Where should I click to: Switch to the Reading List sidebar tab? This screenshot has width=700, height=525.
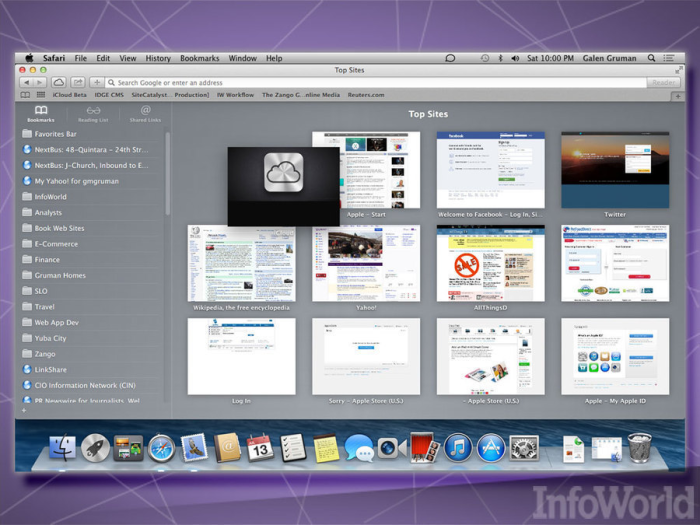[x=93, y=114]
